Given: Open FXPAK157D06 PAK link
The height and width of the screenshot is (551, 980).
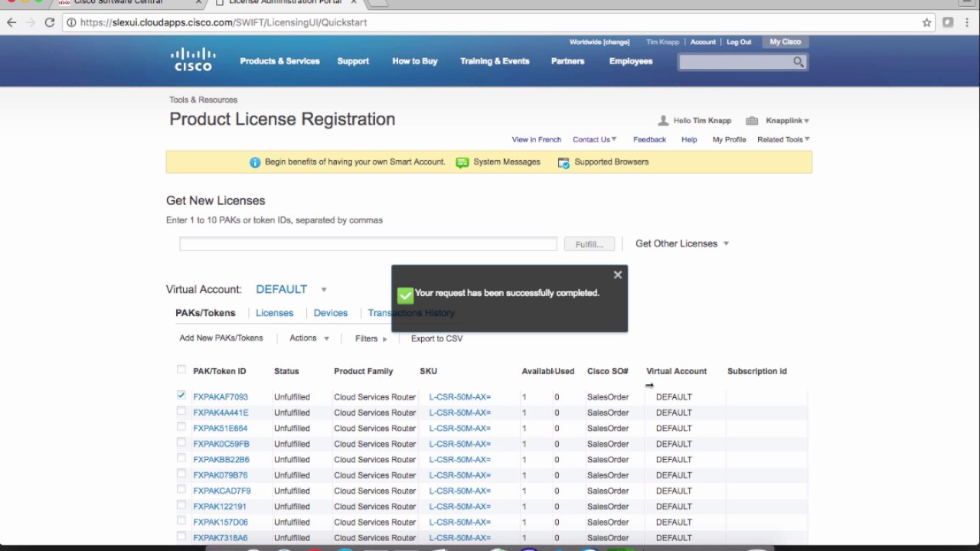Looking at the screenshot, I should coord(220,522).
